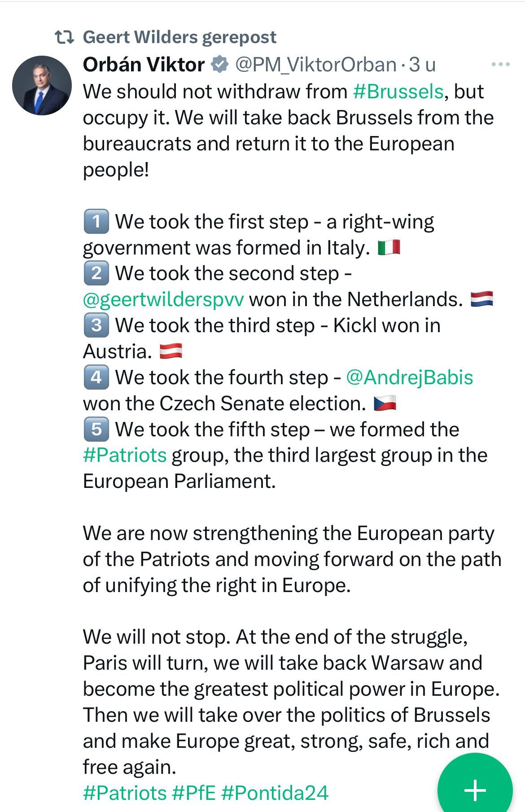Click the @PM_ViktorOrban handle
Screen dimensions: 525x812
point(316,65)
